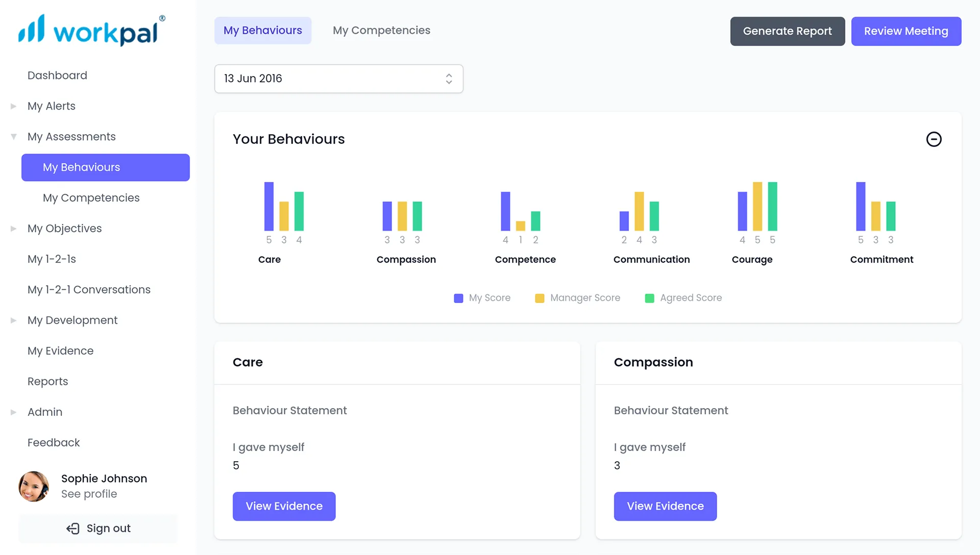Click Sophie Johnson's profile picture
Viewport: 980px width, 555px height.
[x=33, y=486]
